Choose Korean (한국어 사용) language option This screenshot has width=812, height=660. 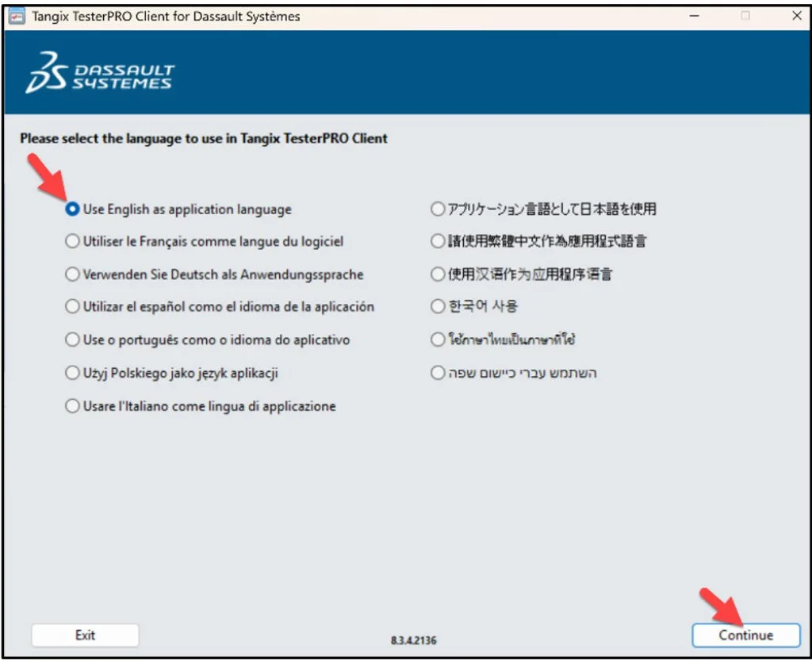click(x=437, y=306)
